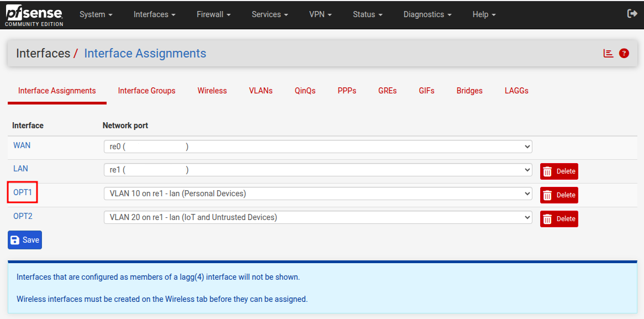Expand the LAN network port dropdown

pyautogui.click(x=318, y=170)
